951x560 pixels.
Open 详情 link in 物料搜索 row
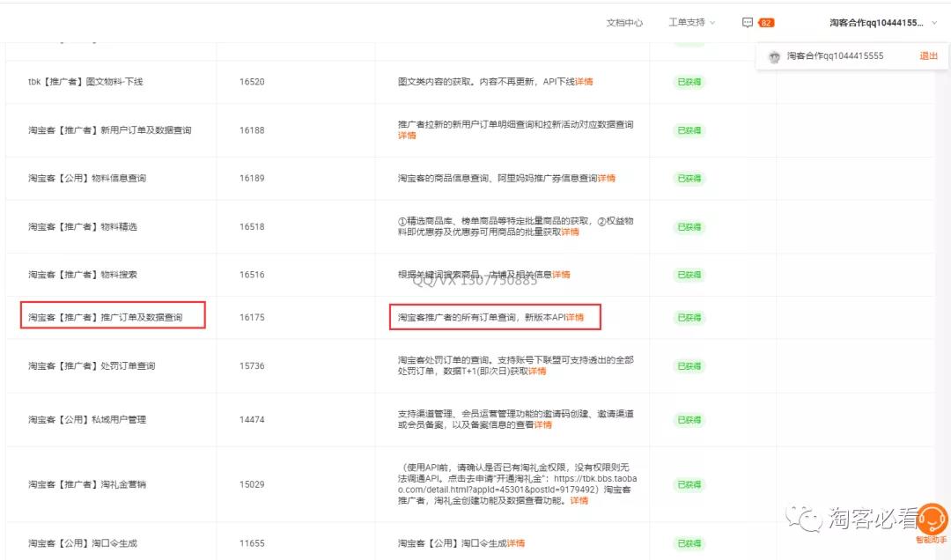tap(561, 274)
